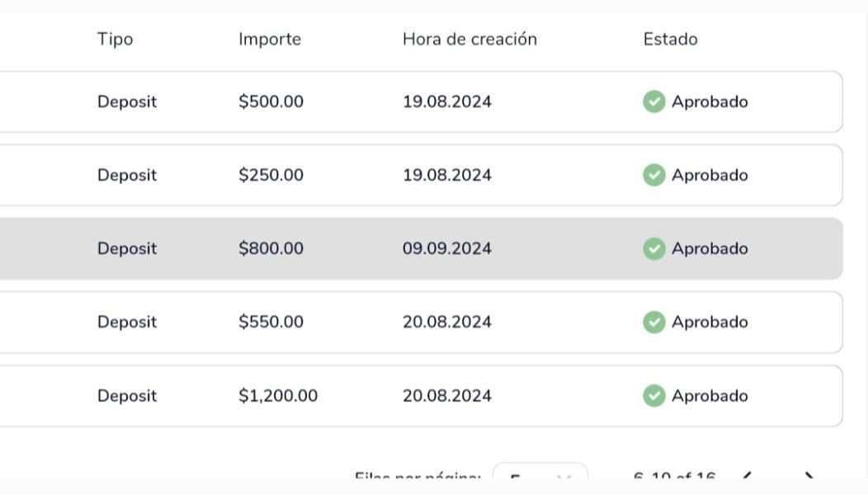Go to next page with right chevron

pyautogui.click(x=809, y=476)
